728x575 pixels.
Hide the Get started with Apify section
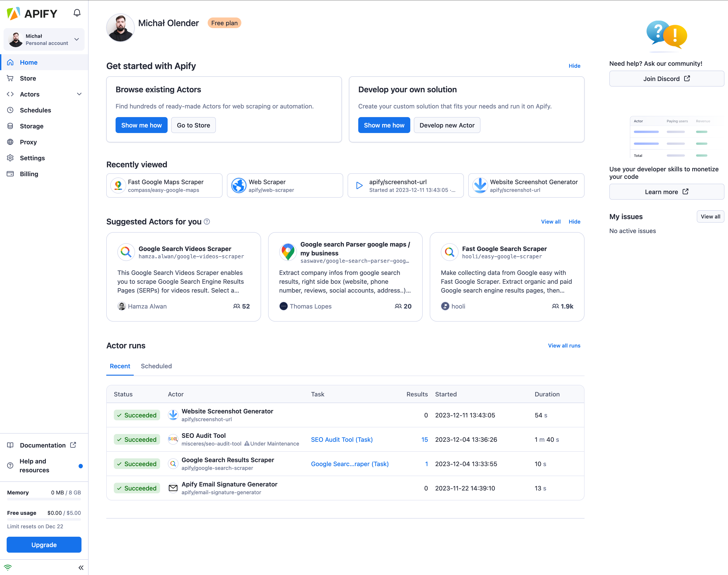(575, 66)
